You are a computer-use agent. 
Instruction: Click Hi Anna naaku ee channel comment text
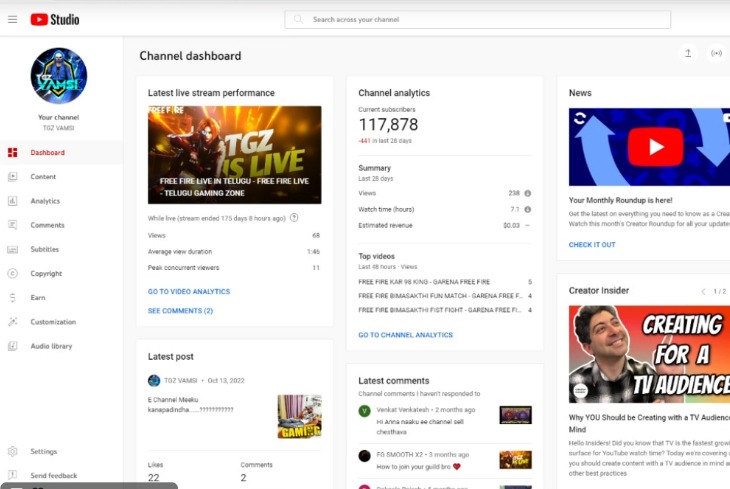pos(420,427)
